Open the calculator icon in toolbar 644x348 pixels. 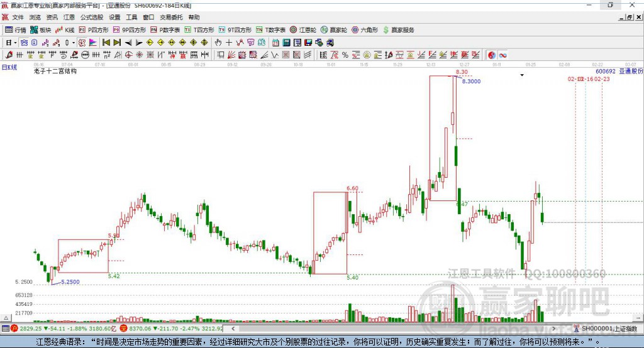tap(287, 43)
